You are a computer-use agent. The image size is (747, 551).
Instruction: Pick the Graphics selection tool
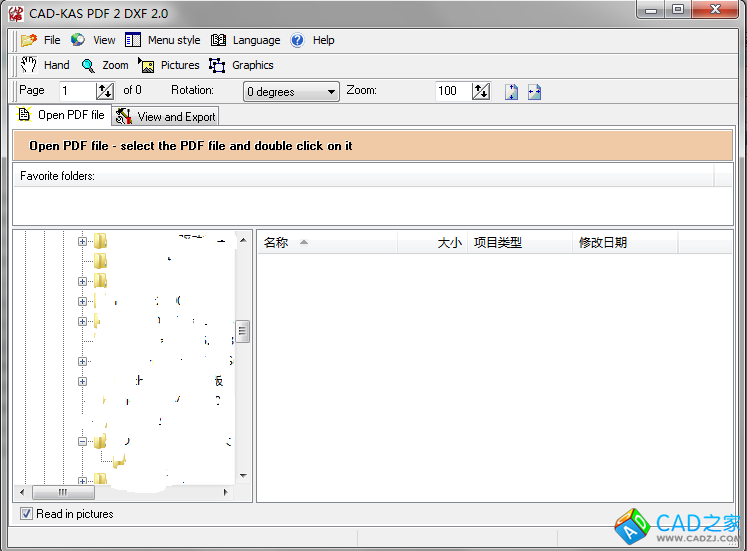[x=241, y=65]
